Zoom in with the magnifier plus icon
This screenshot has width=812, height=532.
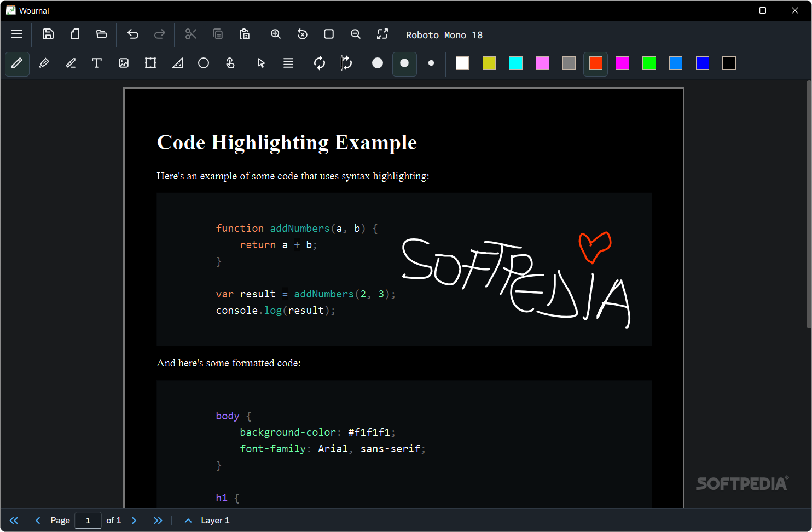(276, 34)
